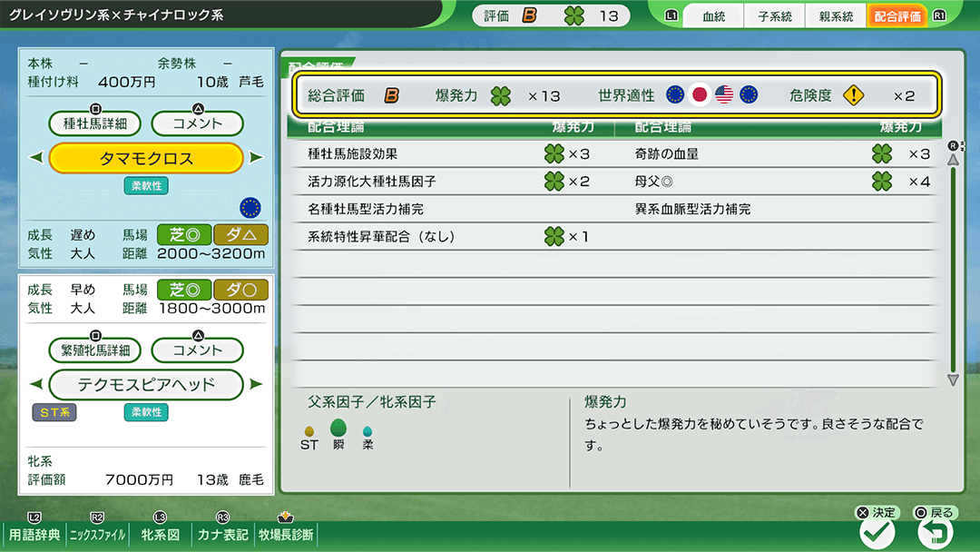This screenshot has height=552, width=980.
Task: Click clover icon in 奇跡の血量 row
Action: 882,153
